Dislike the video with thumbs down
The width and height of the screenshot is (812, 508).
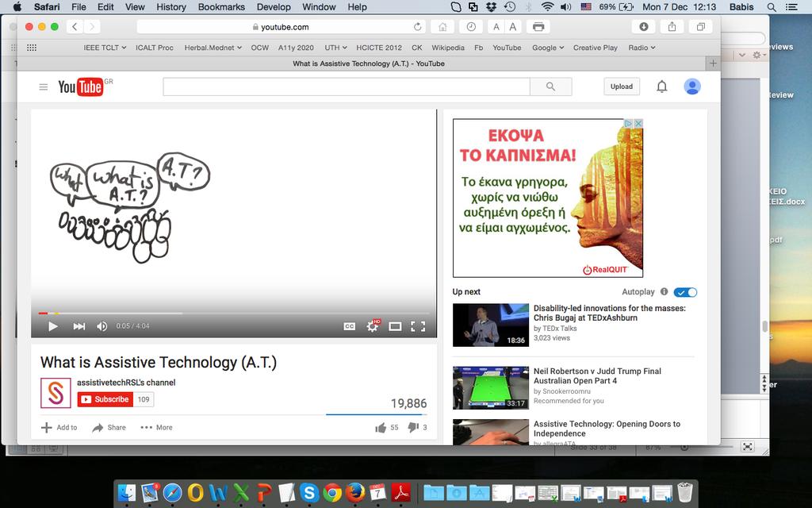click(412, 428)
